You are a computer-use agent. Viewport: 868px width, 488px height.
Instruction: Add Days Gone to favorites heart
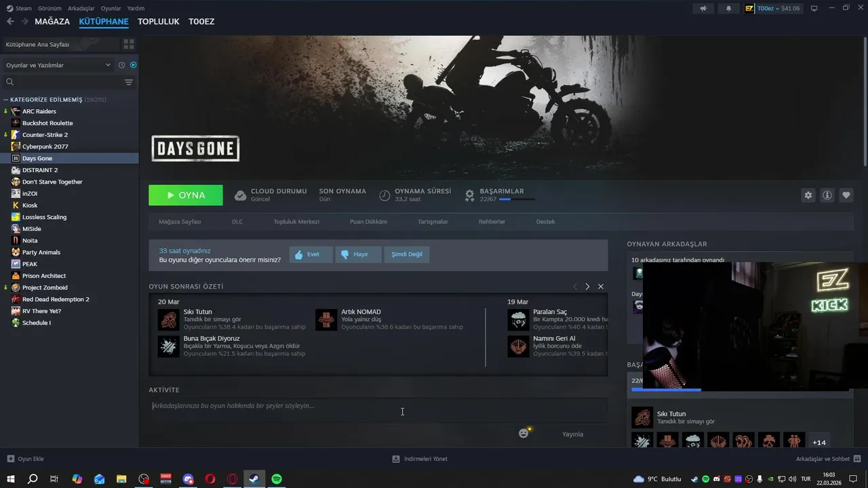click(846, 195)
